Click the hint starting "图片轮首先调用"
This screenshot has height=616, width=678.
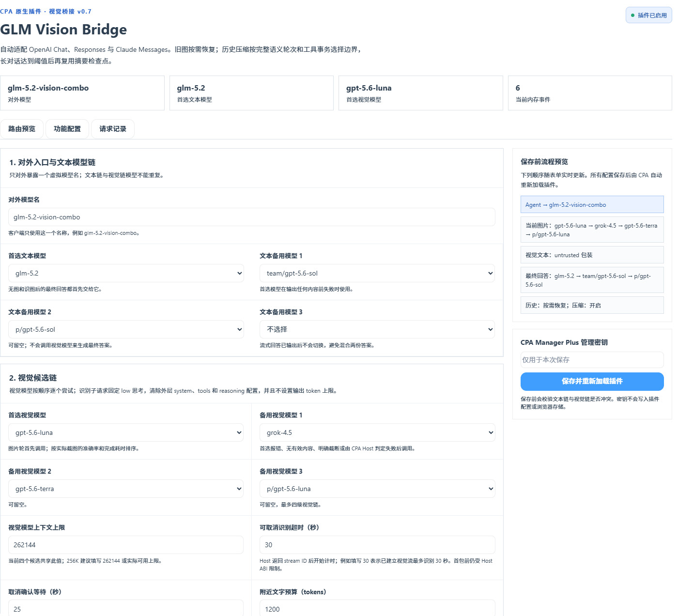(74, 448)
